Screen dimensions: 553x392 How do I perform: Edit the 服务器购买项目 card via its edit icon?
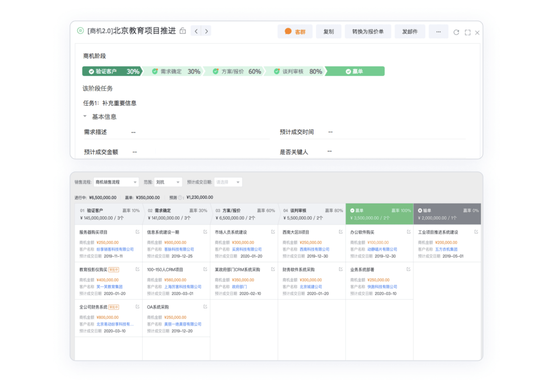(136, 231)
